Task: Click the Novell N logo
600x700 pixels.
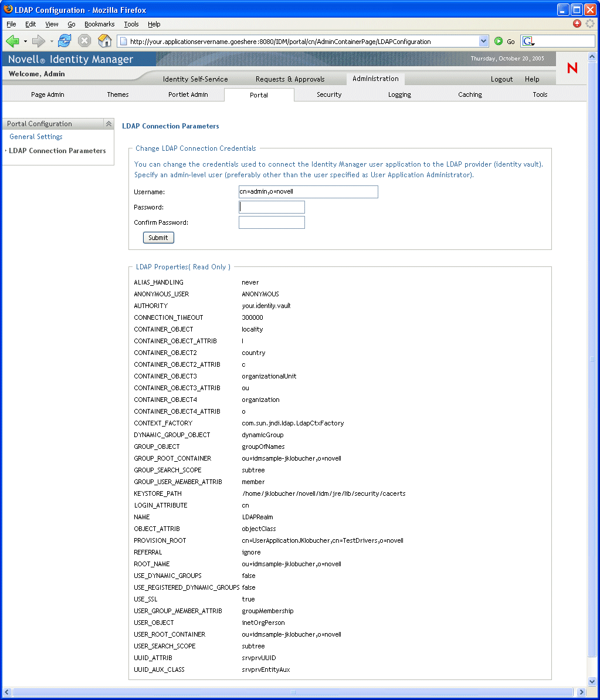Action: coord(572,67)
